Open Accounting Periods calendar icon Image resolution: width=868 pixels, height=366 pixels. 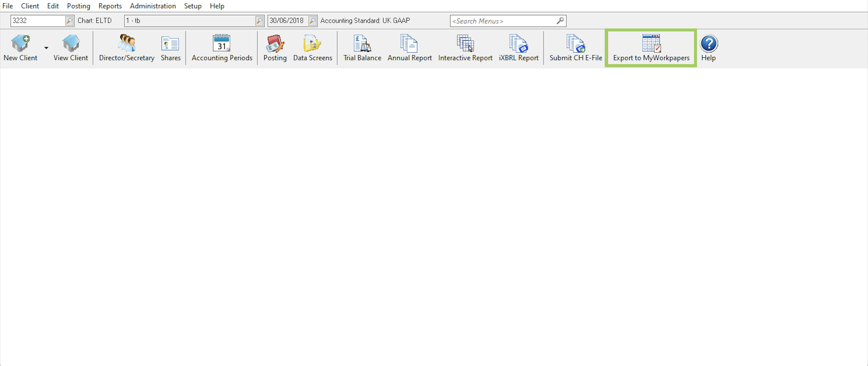(x=222, y=47)
